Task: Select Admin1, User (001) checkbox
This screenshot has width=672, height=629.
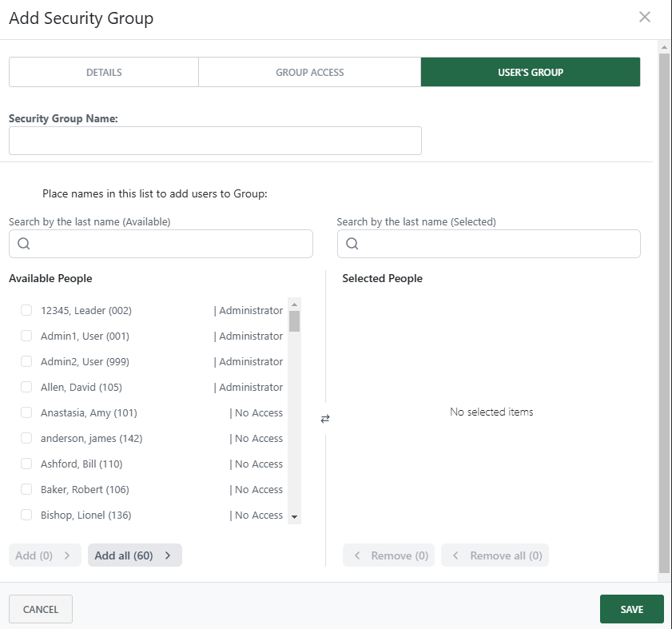Action: [26, 336]
